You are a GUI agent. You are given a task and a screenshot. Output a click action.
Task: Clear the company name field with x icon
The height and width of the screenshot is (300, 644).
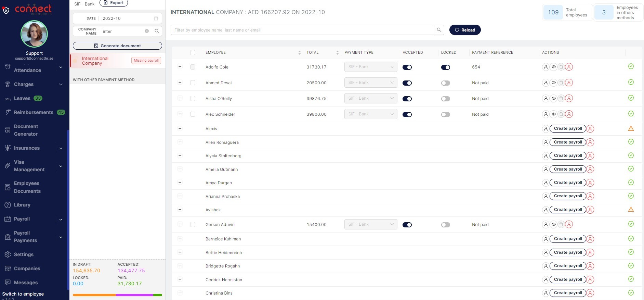(x=147, y=31)
